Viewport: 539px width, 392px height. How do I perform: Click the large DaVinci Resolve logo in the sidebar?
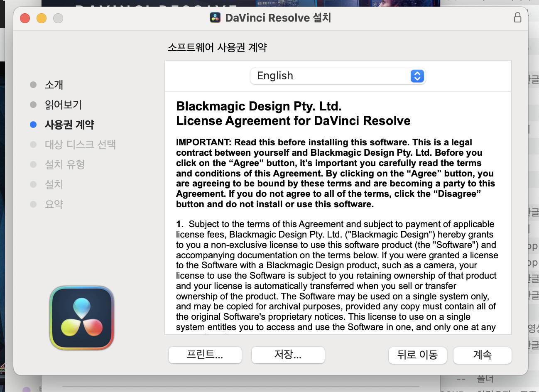[x=82, y=318]
